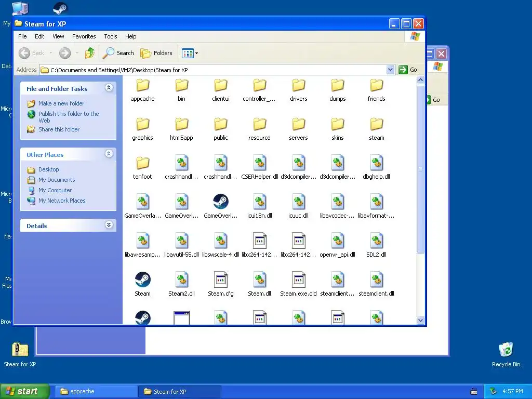532x399 pixels.
Task: Open the skins folder
Action: tap(338, 129)
